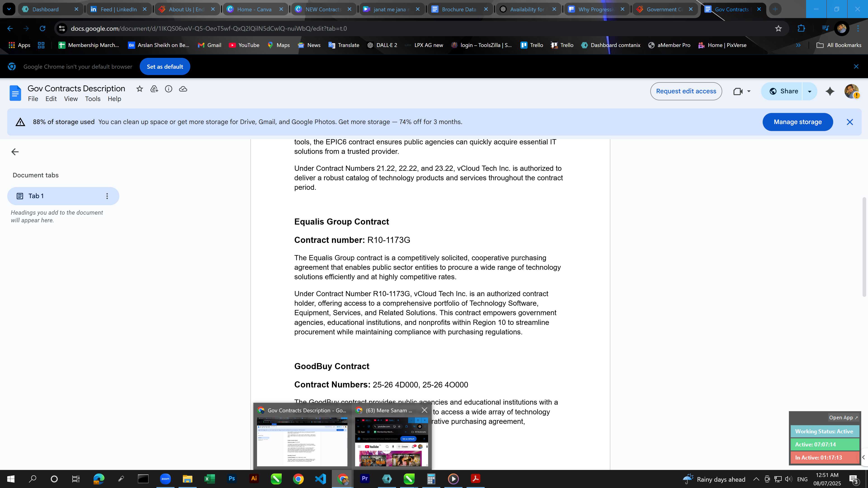The width and height of the screenshot is (868, 488).
Task: Click Request edit access button
Action: (686, 91)
